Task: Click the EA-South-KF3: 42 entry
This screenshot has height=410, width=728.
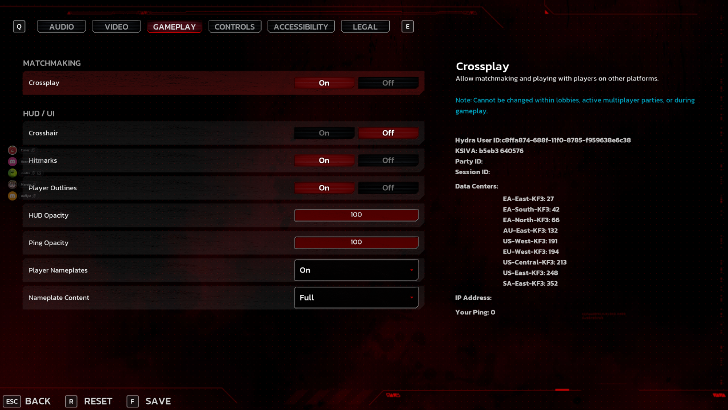Action: click(531, 209)
